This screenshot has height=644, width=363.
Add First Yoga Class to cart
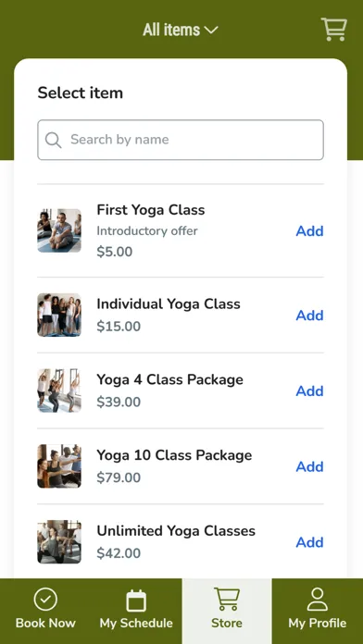309,230
